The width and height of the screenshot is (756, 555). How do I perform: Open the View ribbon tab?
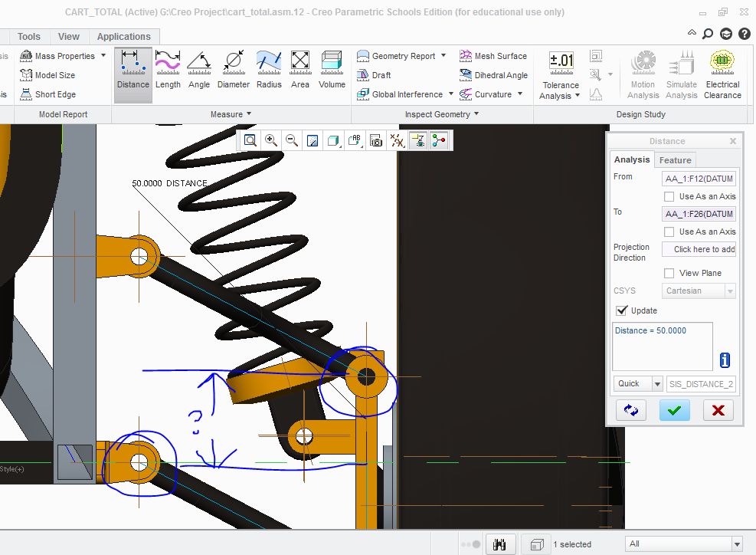(68, 37)
